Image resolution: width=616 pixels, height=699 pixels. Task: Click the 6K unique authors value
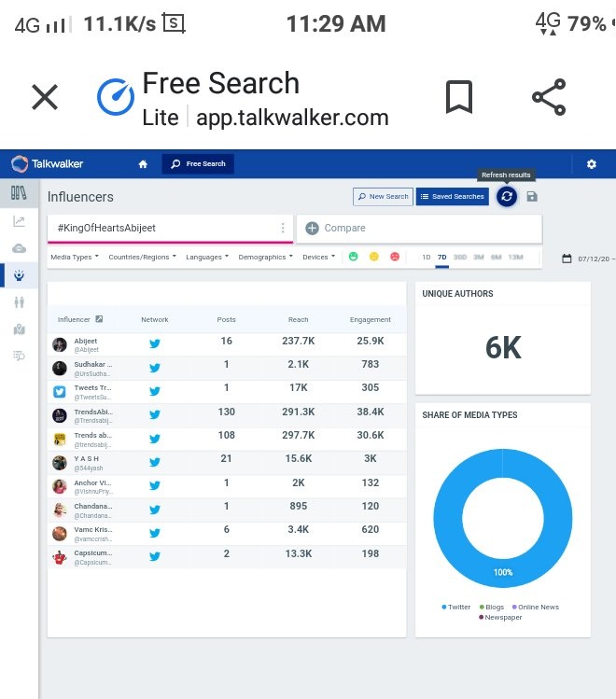coord(503,348)
